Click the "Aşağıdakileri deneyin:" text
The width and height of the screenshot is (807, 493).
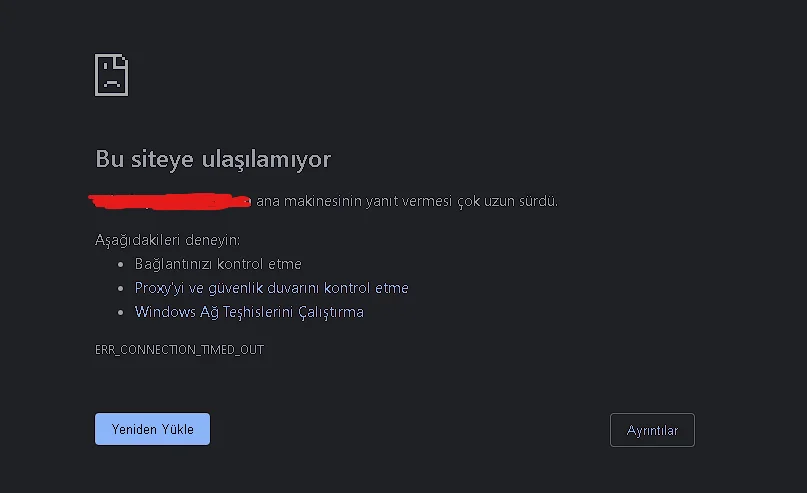[167, 240]
